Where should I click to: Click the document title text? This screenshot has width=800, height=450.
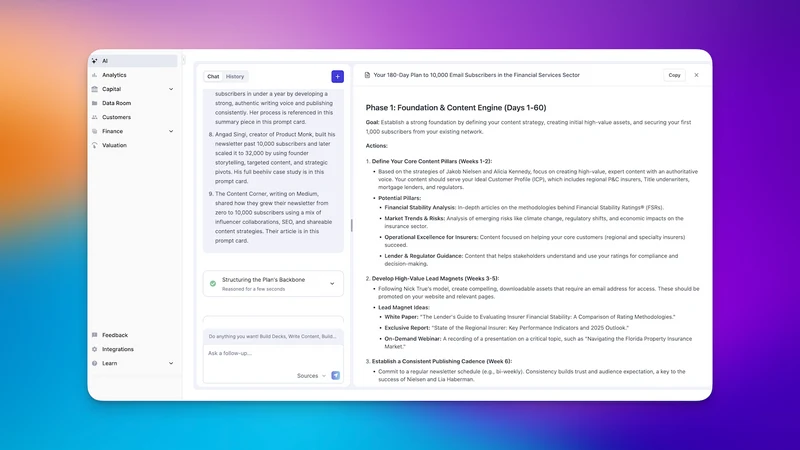pos(477,75)
